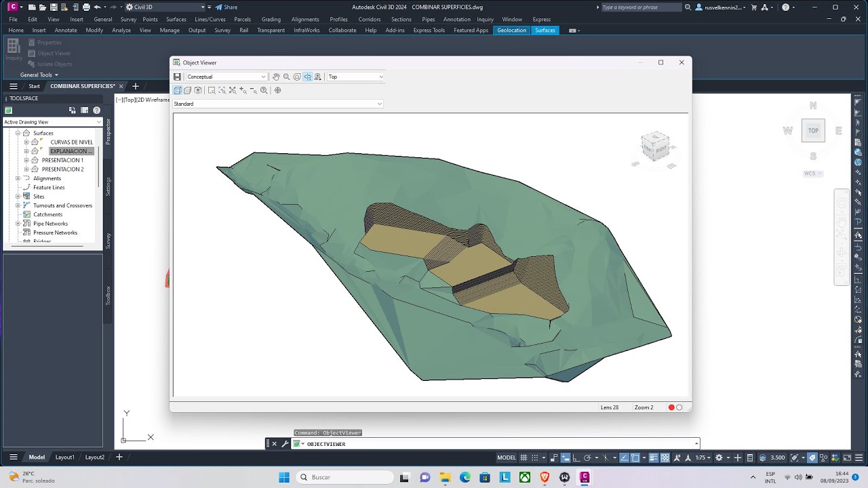Open the Brave browser from the taskbar
868x488 pixels.
pos(545,477)
